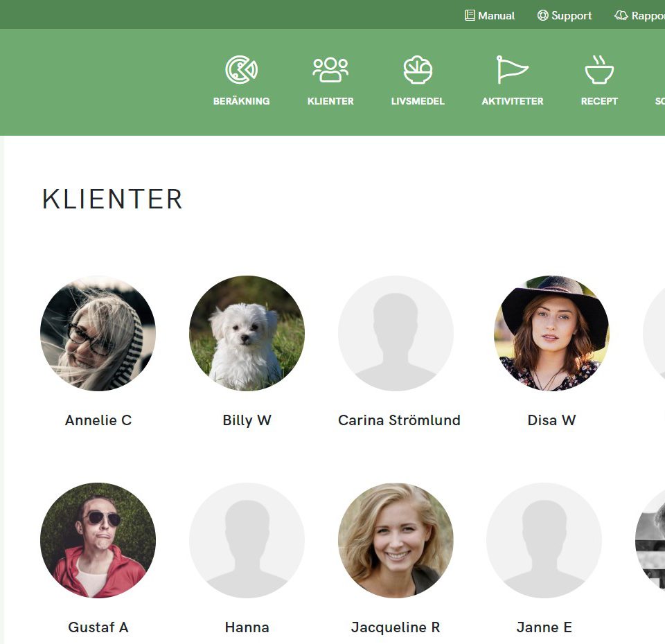Image resolution: width=665 pixels, height=644 pixels.
Task: Select Billy W's dog photo
Action: click(x=247, y=333)
